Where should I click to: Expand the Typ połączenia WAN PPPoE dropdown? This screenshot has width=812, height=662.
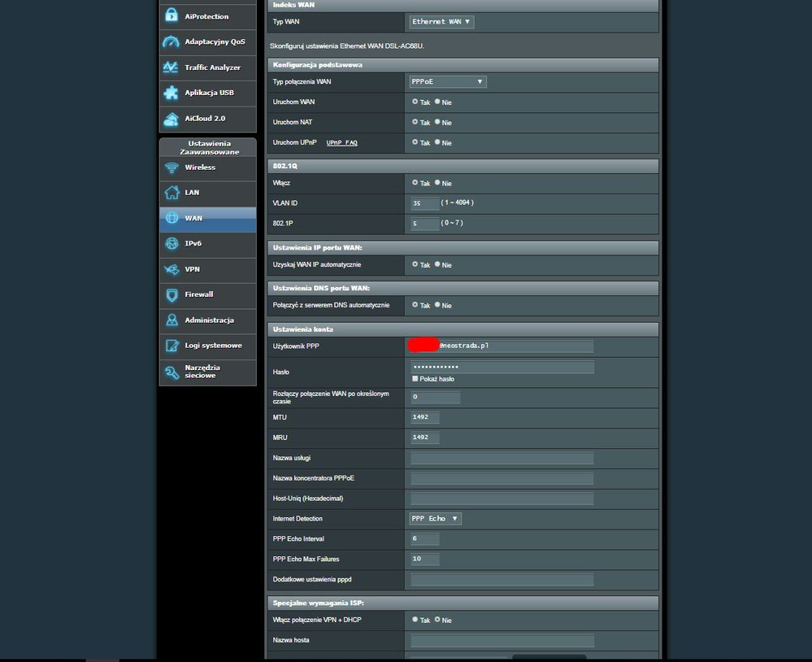click(448, 81)
